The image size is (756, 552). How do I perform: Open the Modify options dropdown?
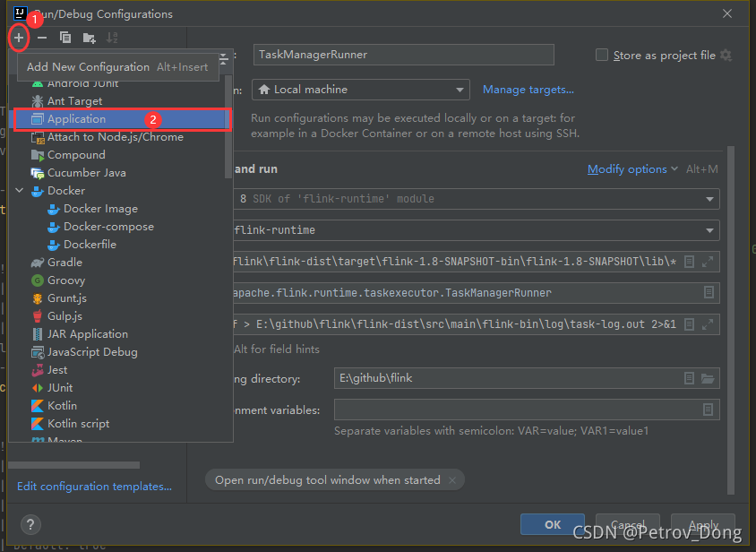(x=627, y=169)
